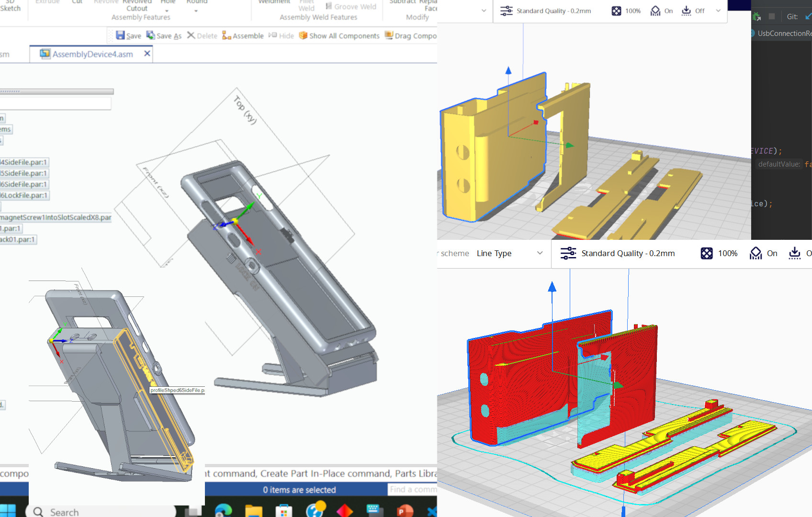Open Microsoft Edge from the taskbar
This screenshot has height=517, width=812.
pos(224,510)
